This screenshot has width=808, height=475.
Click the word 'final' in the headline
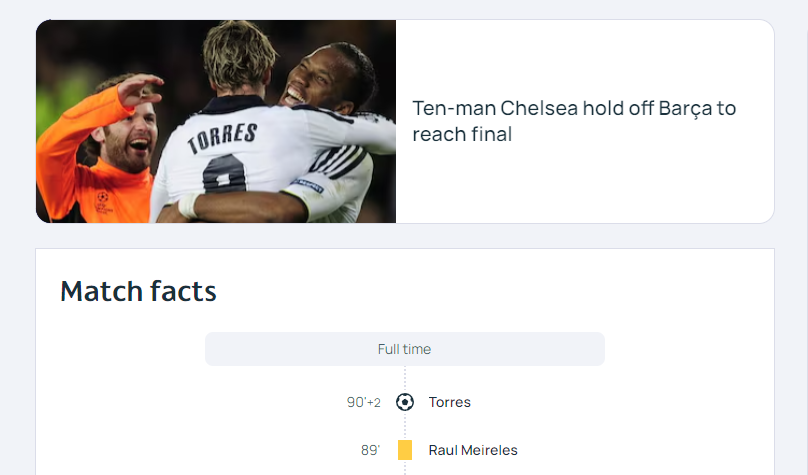pyautogui.click(x=491, y=134)
